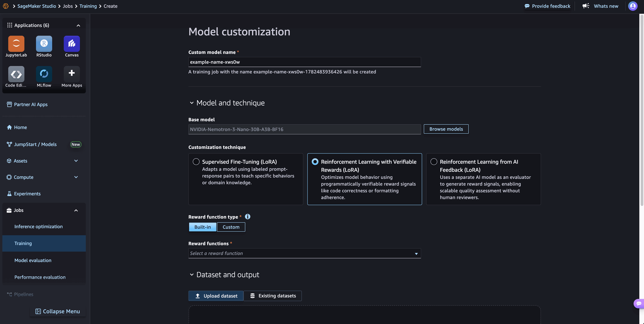Image resolution: width=644 pixels, height=324 pixels.
Task: Click the Provide feedback chat icon
Action: click(527, 6)
